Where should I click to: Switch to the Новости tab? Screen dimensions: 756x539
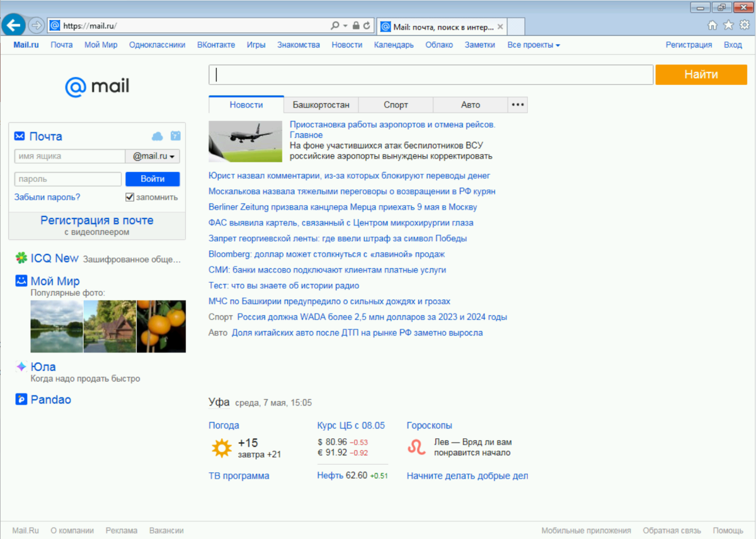tap(246, 105)
